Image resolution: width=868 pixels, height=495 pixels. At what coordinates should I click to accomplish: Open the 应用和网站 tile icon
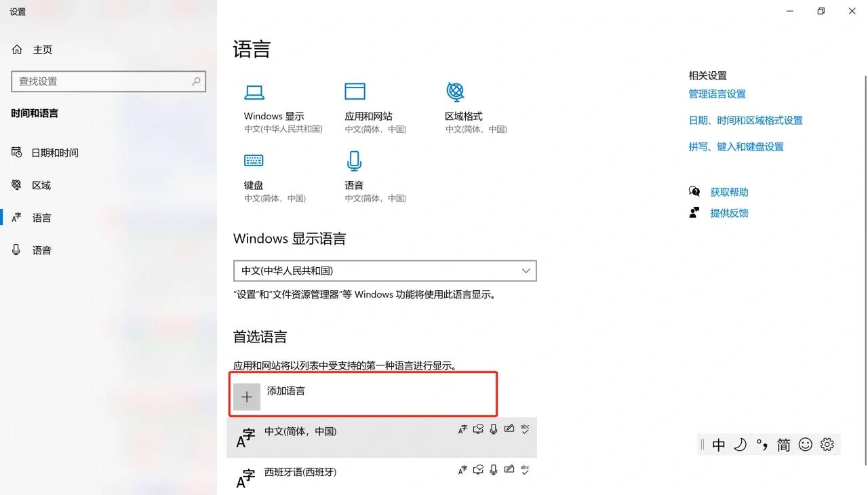coord(355,92)
